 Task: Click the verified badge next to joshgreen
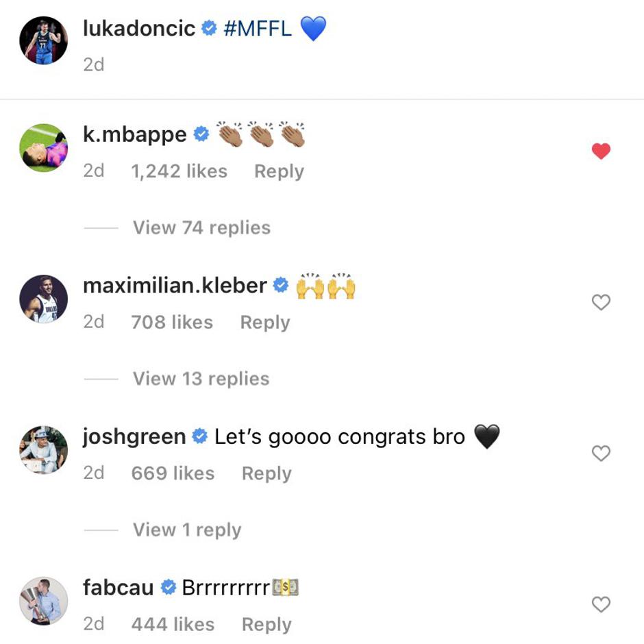point(199,435)
